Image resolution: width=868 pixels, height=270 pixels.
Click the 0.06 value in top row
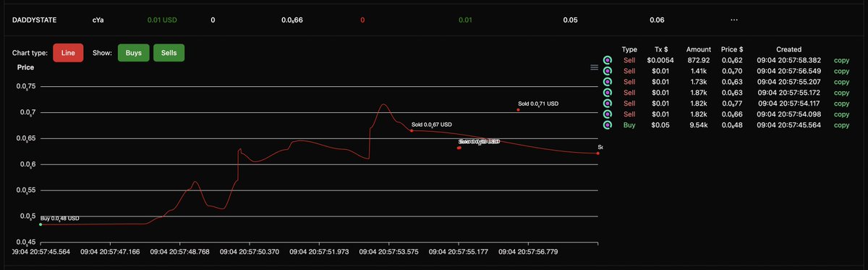point(657,20)
